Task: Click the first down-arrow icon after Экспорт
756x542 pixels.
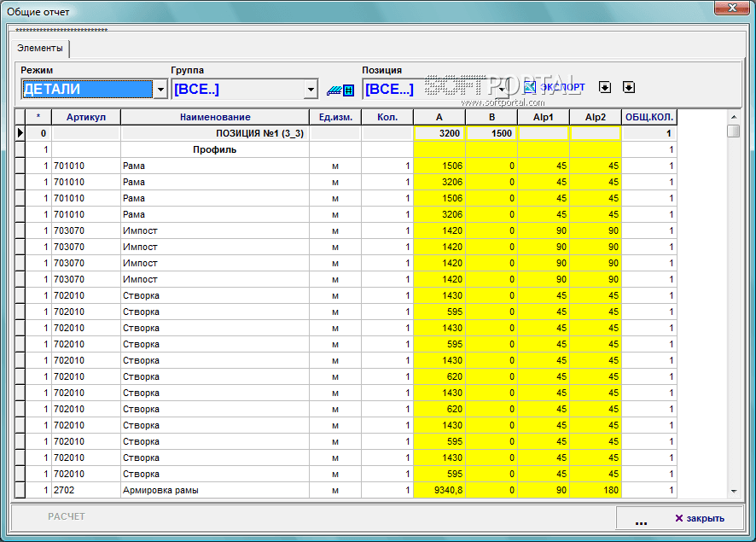Action: click(x=605, y=87)
